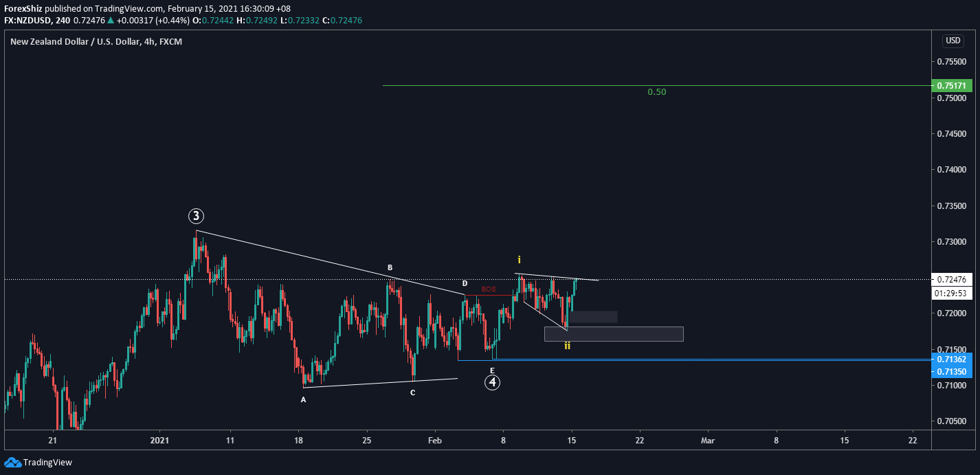980x475 pixels.
Task: Click the green 0.50 horizontal level line
Action: coord(657,86)
